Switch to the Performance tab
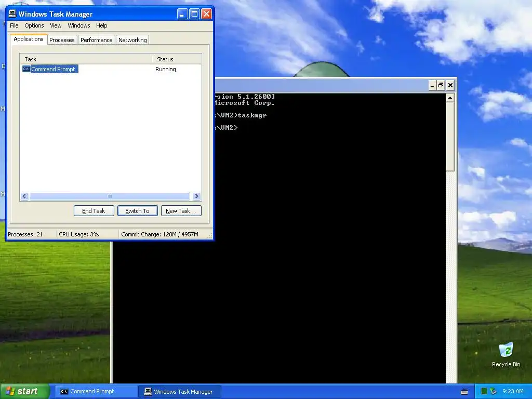Viewport: 532px width, 399px height. point(96,40)
